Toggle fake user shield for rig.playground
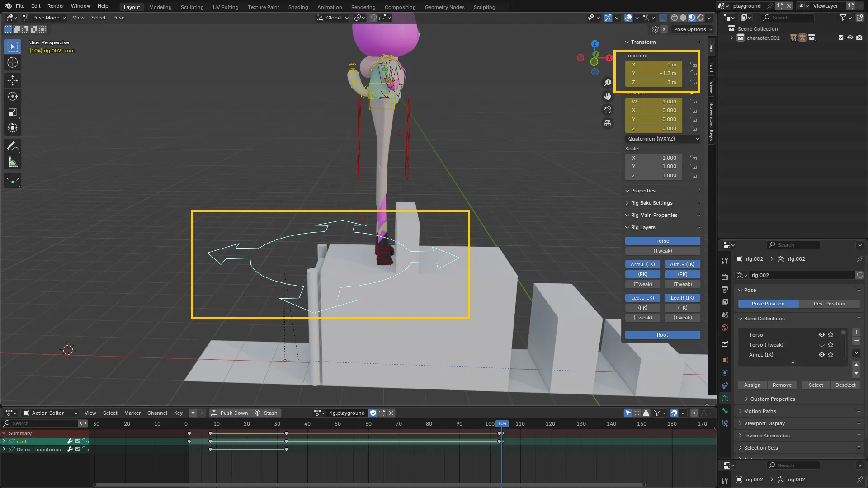The width and height of the screenshot is (868, 488). (x=373, y=413)
